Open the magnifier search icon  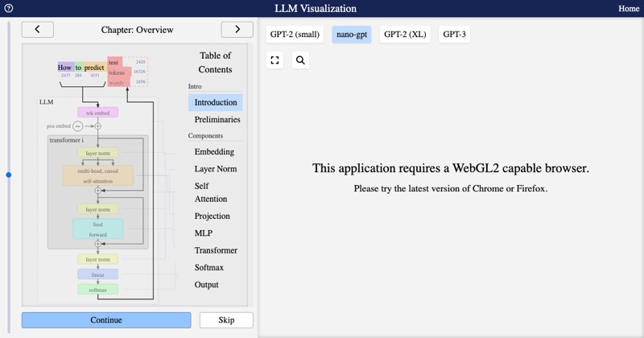tap(300, 60)
